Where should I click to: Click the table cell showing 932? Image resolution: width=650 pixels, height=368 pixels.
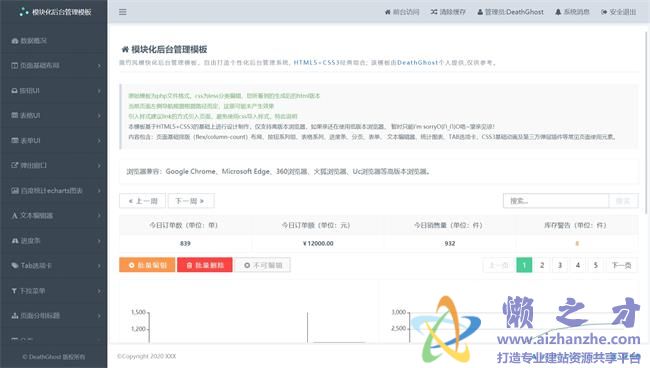click(450, 244)
